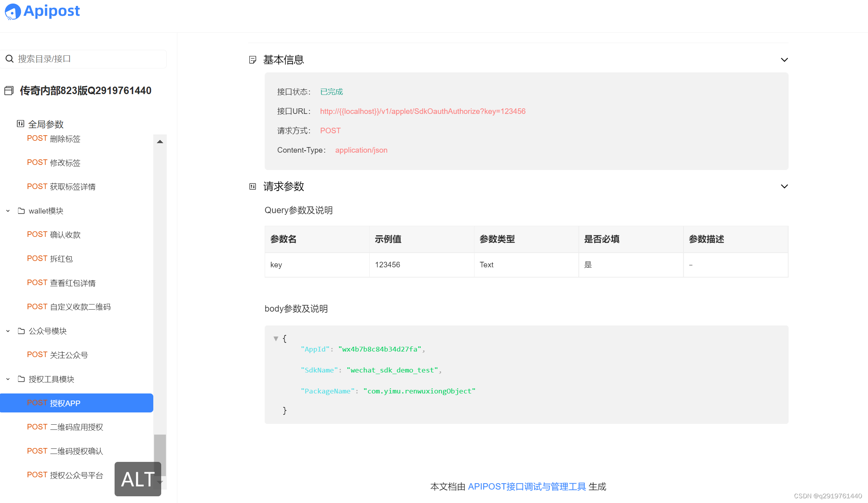Open the POST 二维码应用授权 interface
The width and height of the screenshot is (868, 503).
tap(65, 427)
